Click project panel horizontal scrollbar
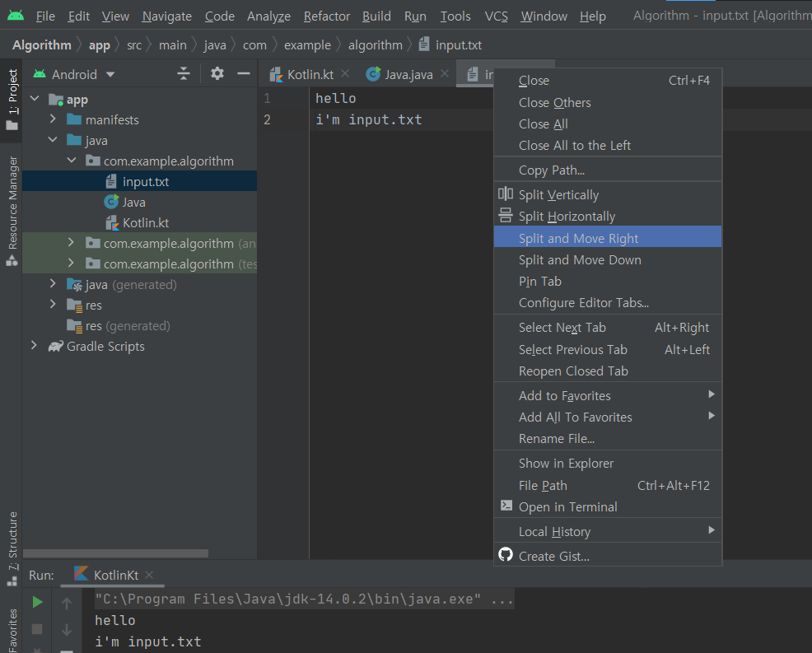812x653 pixels. 115,553
